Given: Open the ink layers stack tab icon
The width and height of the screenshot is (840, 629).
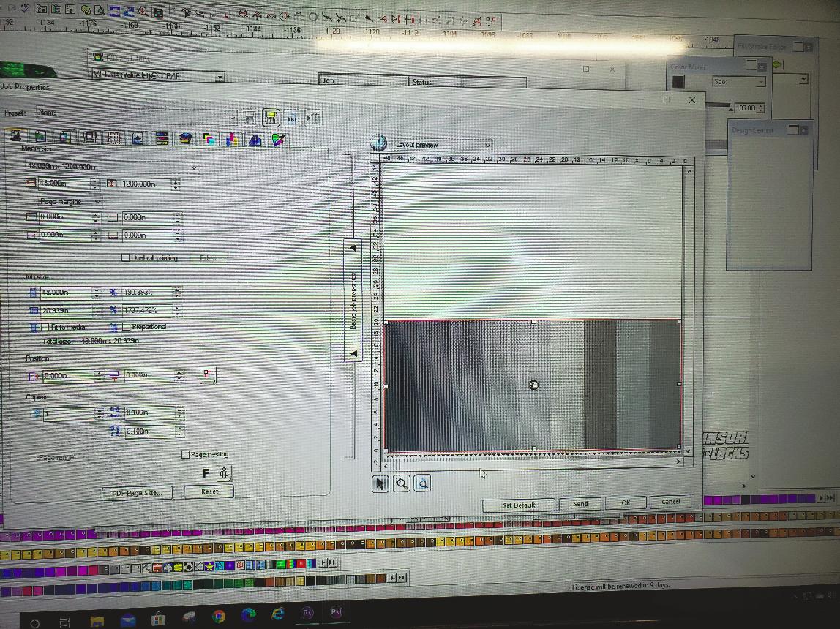Looking at the screenshot, I should pos(185,139).
